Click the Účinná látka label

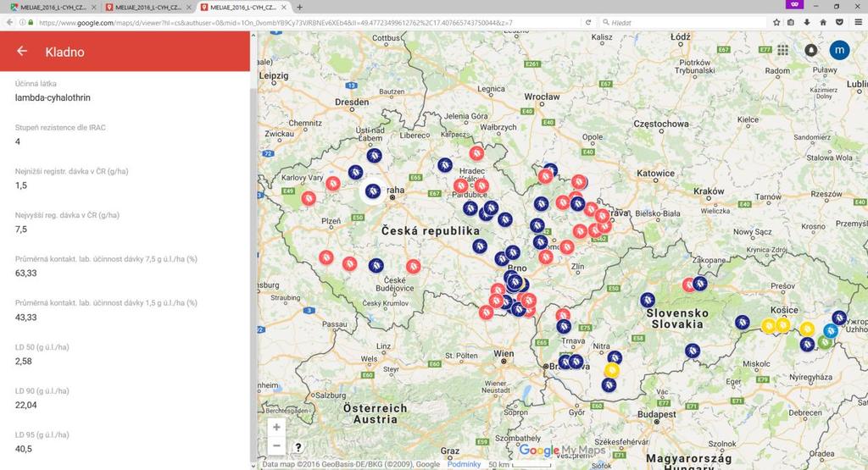[36, 84]
